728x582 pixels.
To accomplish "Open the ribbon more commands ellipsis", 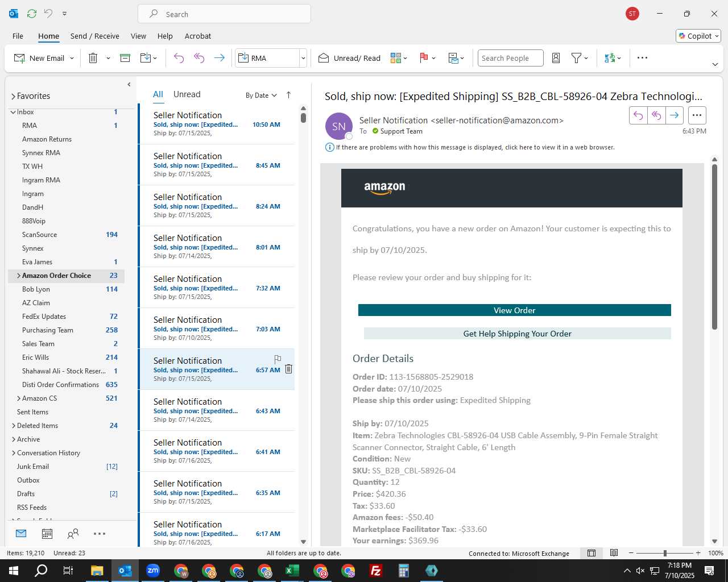I will click(642, 58).
